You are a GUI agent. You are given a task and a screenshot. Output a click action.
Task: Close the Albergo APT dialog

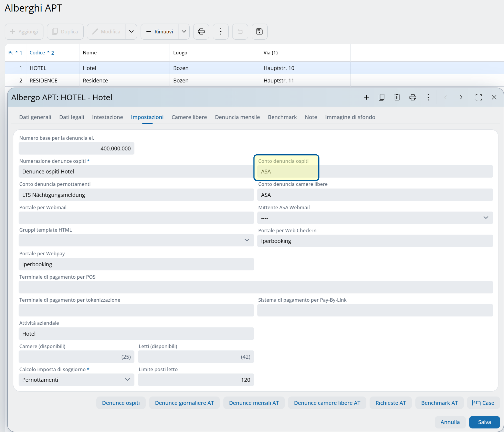[x=494, y=97]
